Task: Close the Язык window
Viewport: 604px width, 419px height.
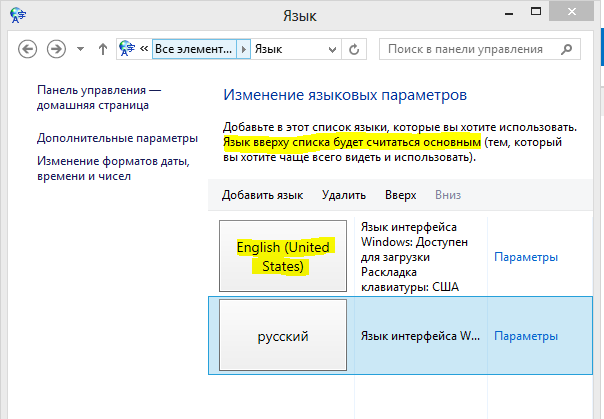Action: click(x=572, y=12)
